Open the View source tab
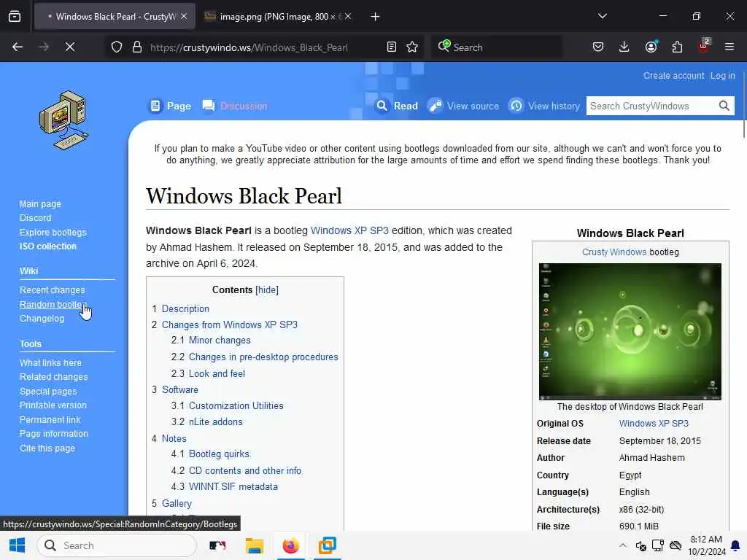Viewport: 747px width, 560px height. [x=464, y=106]
